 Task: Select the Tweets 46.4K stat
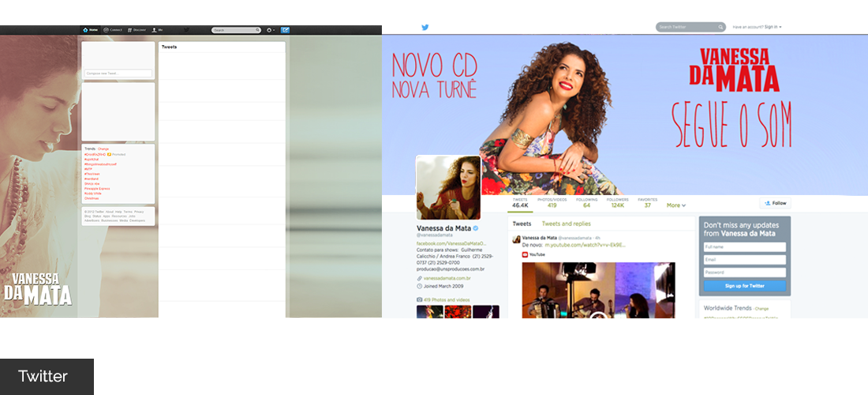(520, 203)
